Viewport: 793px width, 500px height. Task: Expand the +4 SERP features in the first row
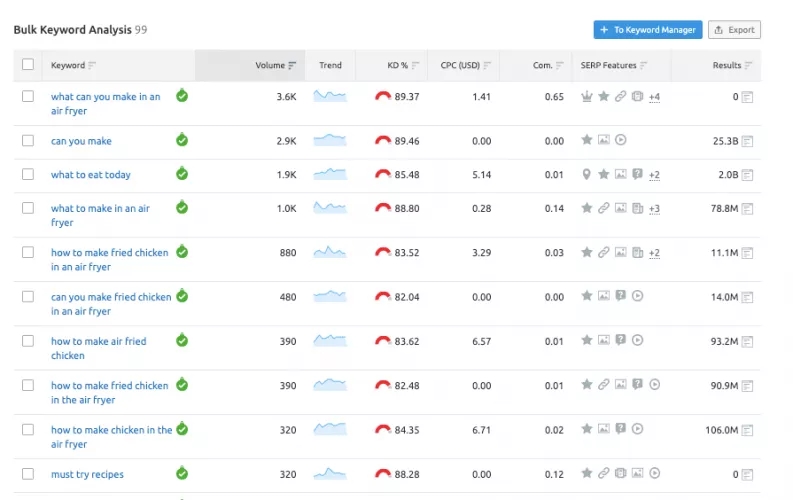[x=654, y=97]
